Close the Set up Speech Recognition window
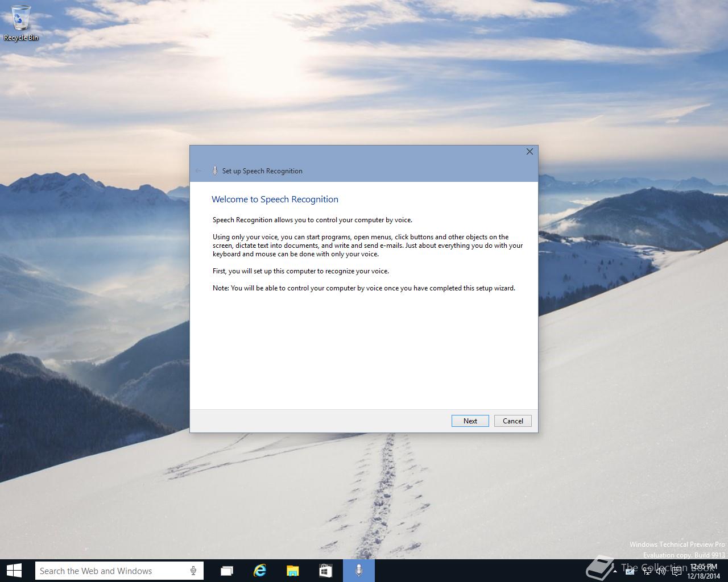The height and width of the screenshot is (582, 728). click(x=530, y=152)
